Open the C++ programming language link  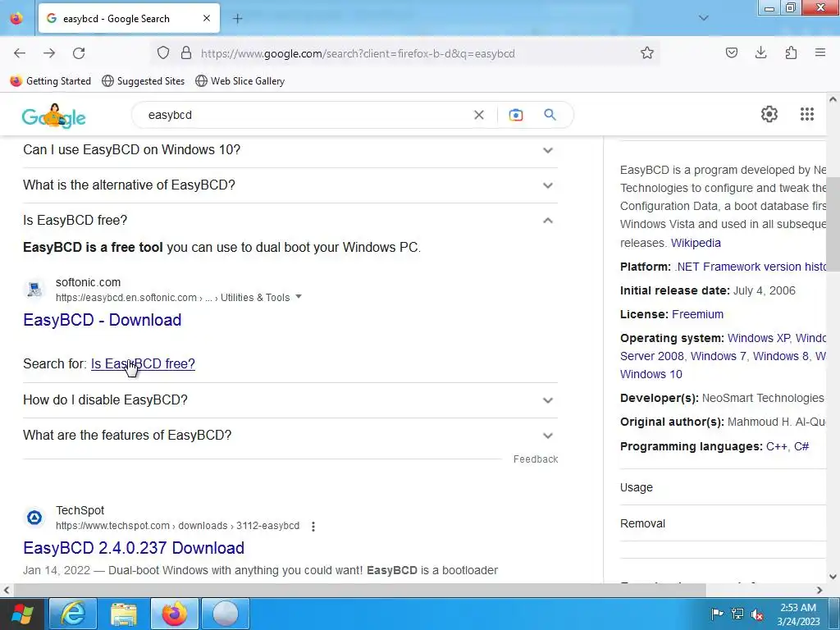click(x=776, y=447)
